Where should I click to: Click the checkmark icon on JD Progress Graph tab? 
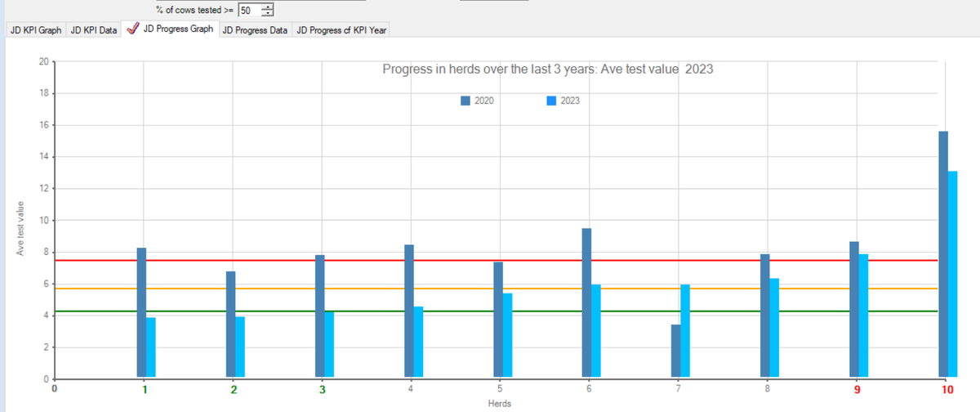[x=132, y=29]
